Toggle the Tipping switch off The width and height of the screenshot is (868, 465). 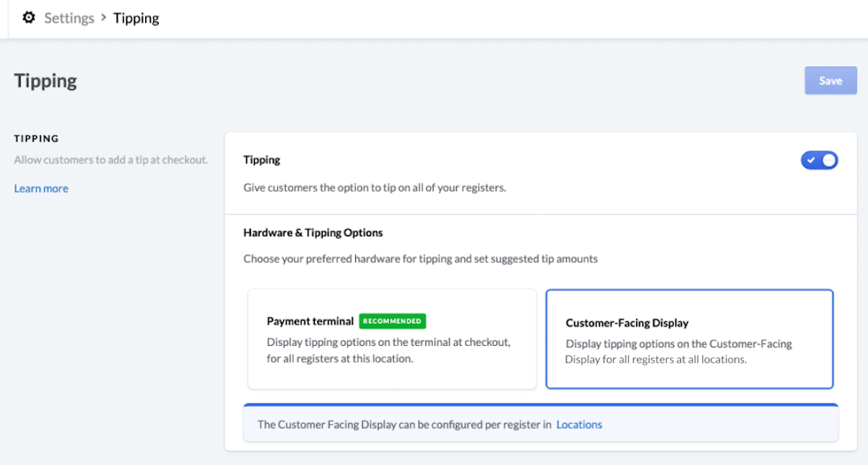pos(819,160)
